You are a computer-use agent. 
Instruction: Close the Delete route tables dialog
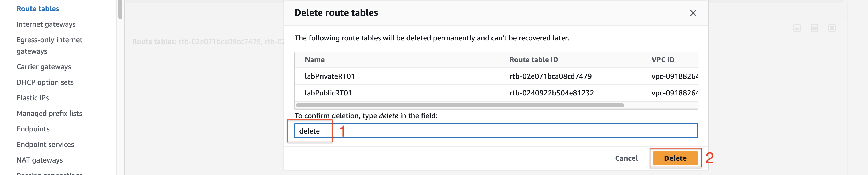coord(693,13)
